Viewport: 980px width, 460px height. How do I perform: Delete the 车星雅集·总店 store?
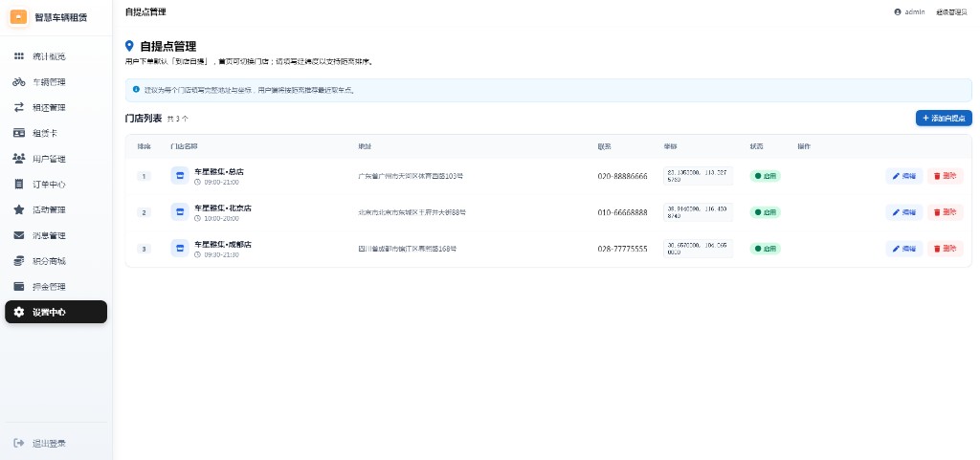(x=945, y=176)
